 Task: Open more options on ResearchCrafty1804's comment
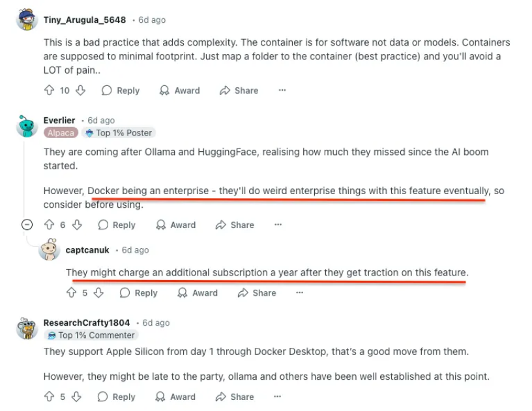tap(278, 397)
